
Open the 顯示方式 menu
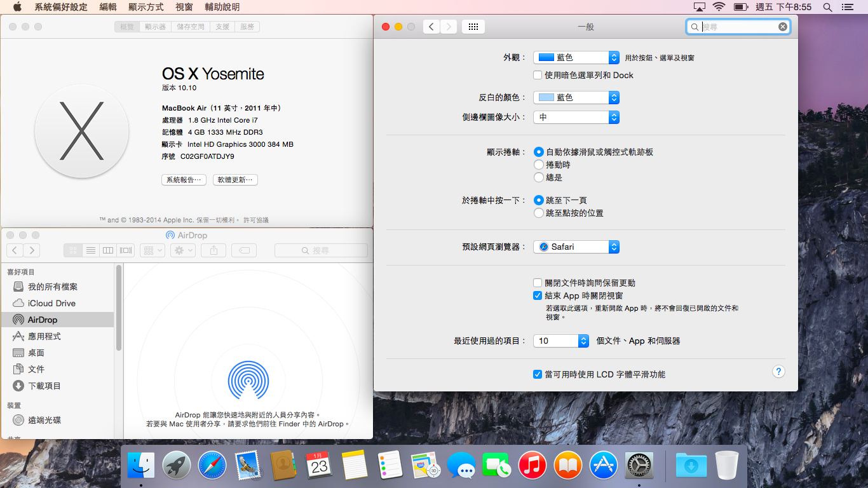(x=146, y=7)
